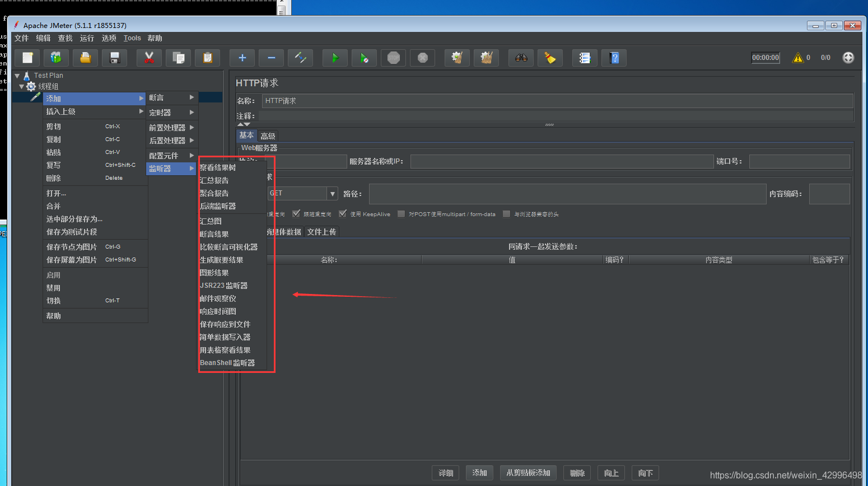The image size is (868, 486).
Task: Expand the 前置处理器 submenu
Action: click(171, 128)
